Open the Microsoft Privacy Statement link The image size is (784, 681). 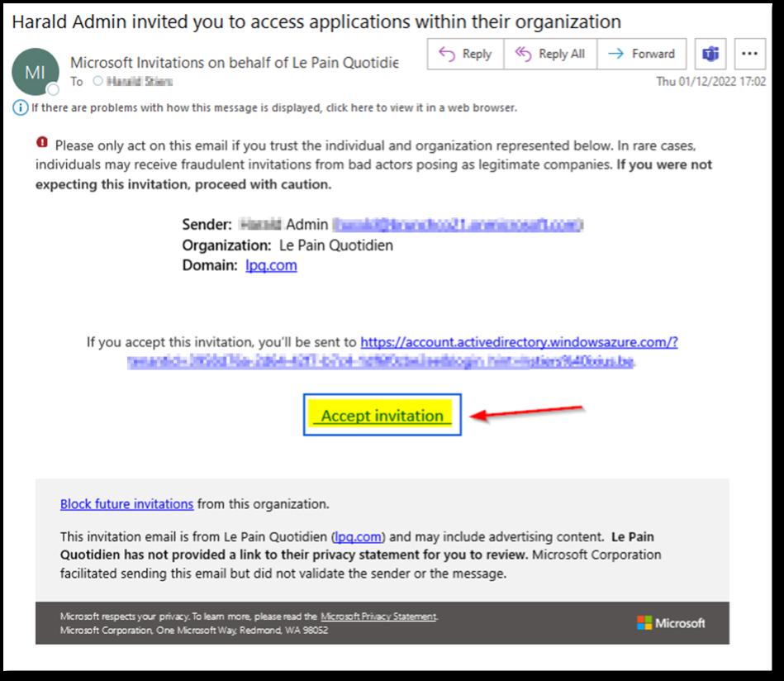pyautogui.click(x=378, y=617)
